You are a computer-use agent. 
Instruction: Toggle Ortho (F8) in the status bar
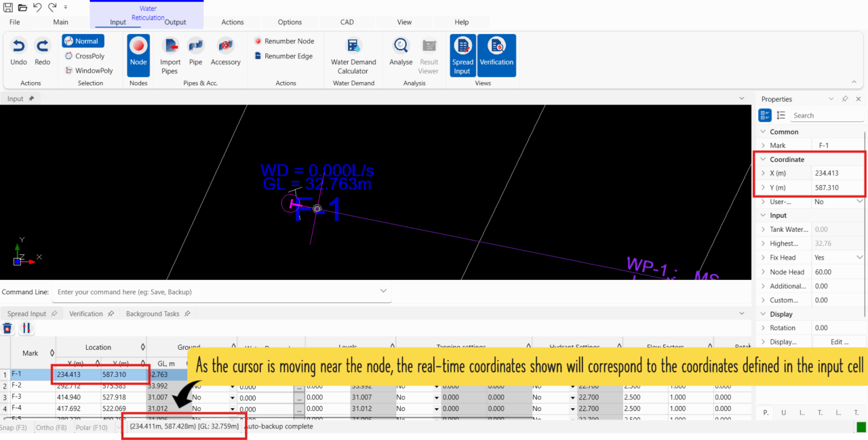[52, 427]
